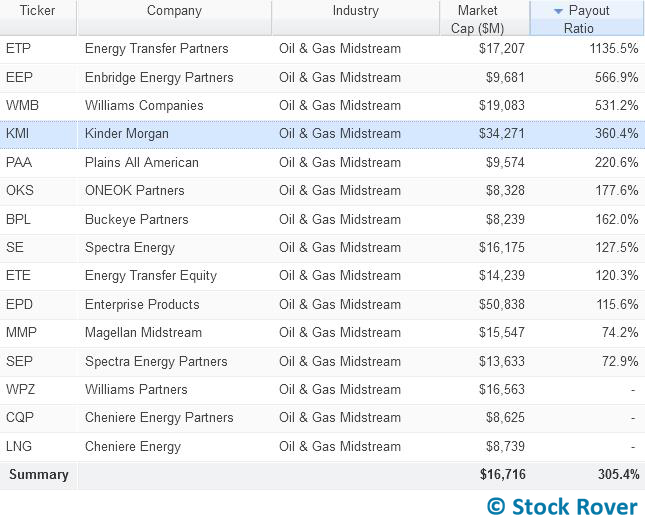Viewport: 645px width, 522px height.
Task: Click the Cheniere Energy Partners row
Action: coord(322,418)
